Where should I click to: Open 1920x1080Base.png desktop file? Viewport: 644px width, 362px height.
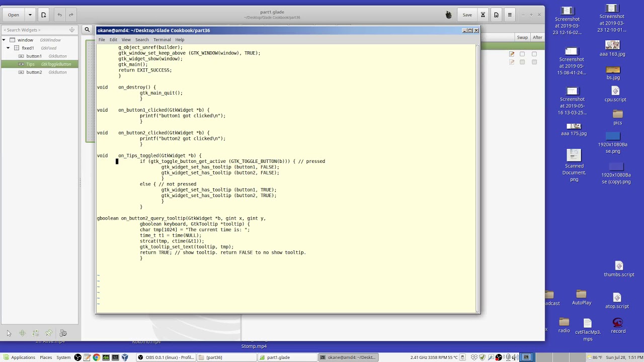(x=613, y=143)
